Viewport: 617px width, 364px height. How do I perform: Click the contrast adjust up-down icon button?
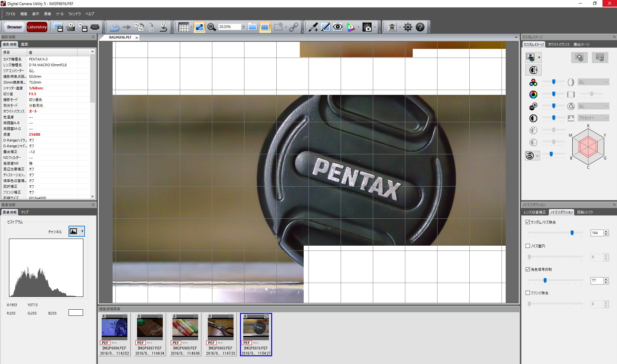click(533, 70)
